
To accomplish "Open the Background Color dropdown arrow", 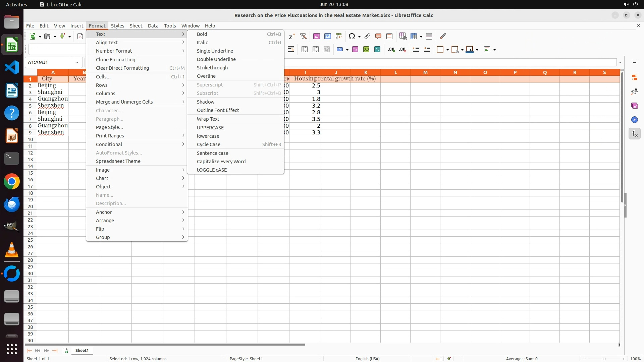I will point(477,50).
